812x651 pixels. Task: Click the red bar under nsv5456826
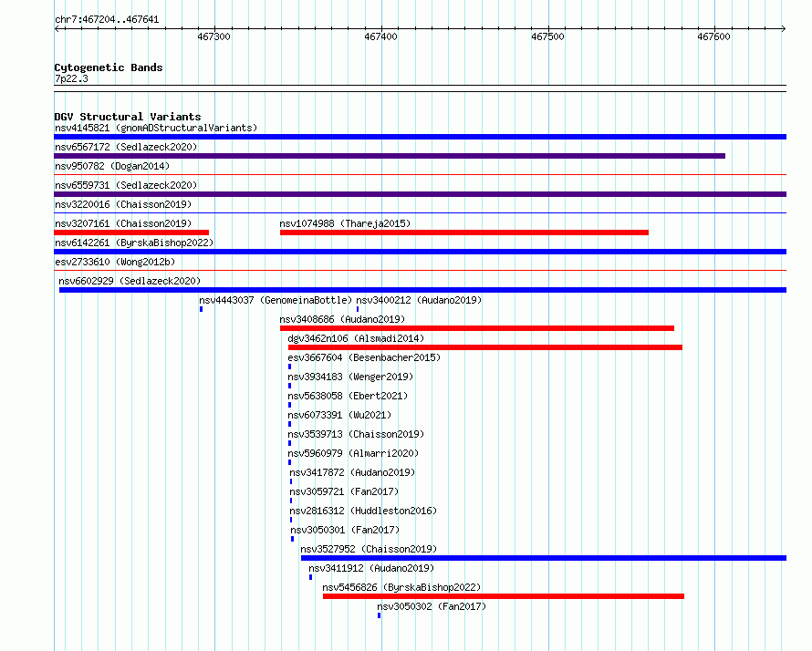point(504,596)
